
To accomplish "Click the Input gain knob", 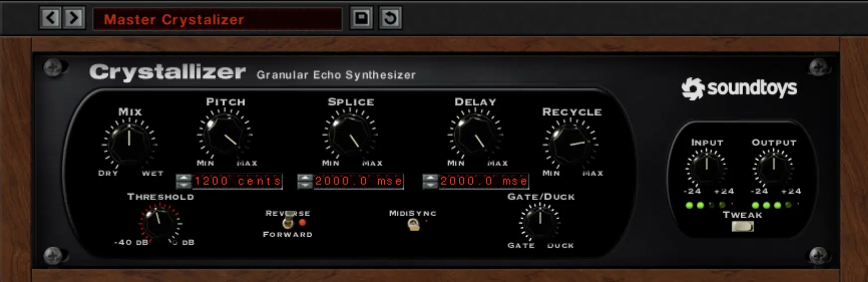I will point(706,168).
